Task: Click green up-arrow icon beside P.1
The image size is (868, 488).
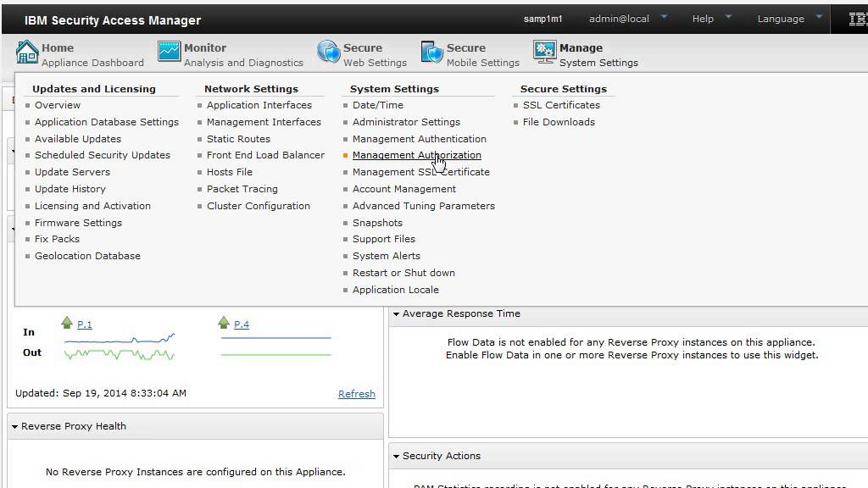Action: pyautogui.click(x=67, y=323)
